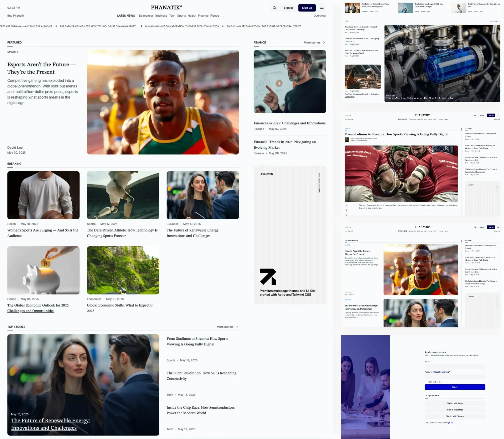Open Economics in the large homepage nav
Screen dimensions: 504x439
coord(146,16)
